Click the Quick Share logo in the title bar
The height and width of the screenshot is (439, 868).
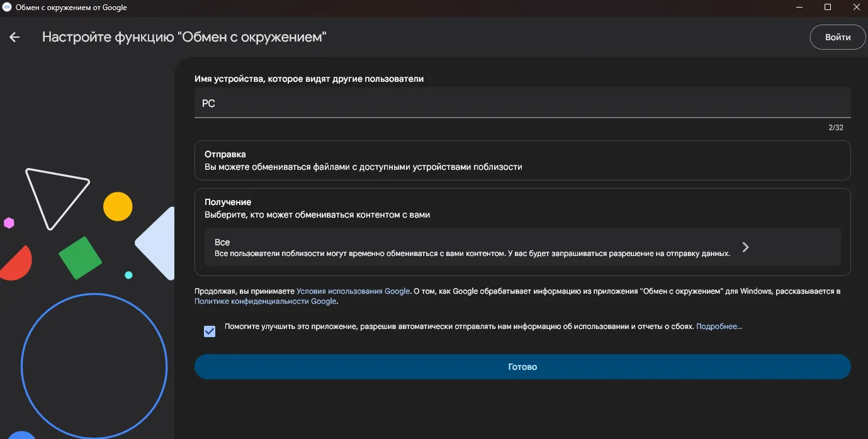pyautogui.click(x=7, y=8)
